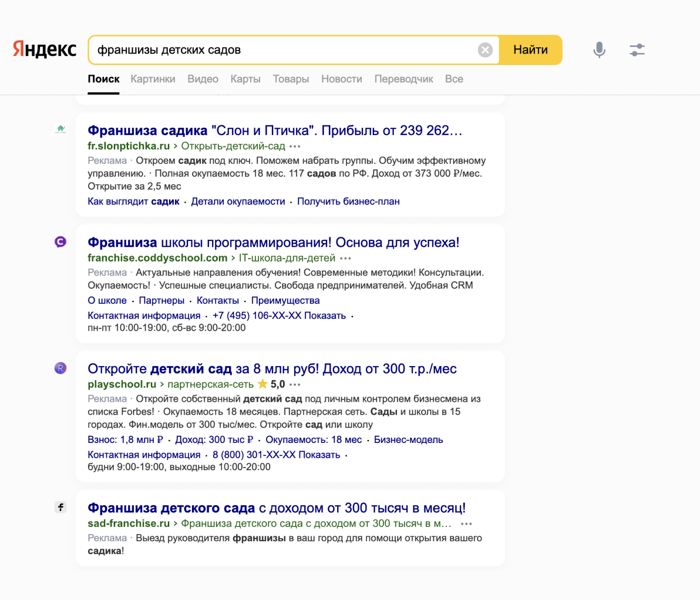Click Взнос: 1,8 млн ₽ sitelink
The width and height of the screenshot is (700, 600).
pos(125,439)
